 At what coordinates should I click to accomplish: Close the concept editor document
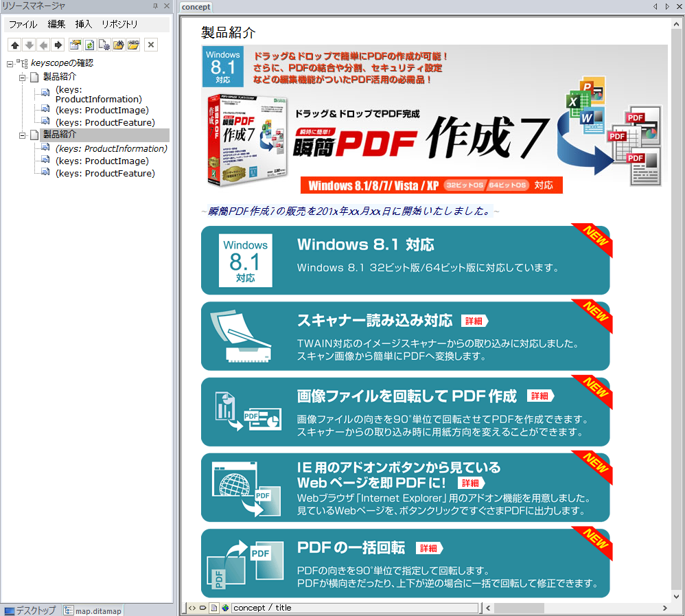pos(680,7)
